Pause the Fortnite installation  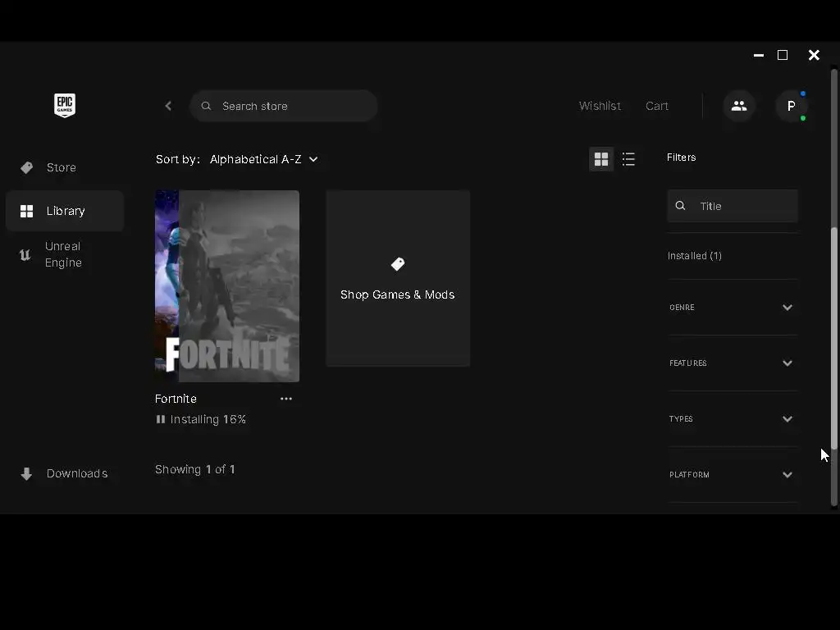pyautogui.click(x=160, y=419)
